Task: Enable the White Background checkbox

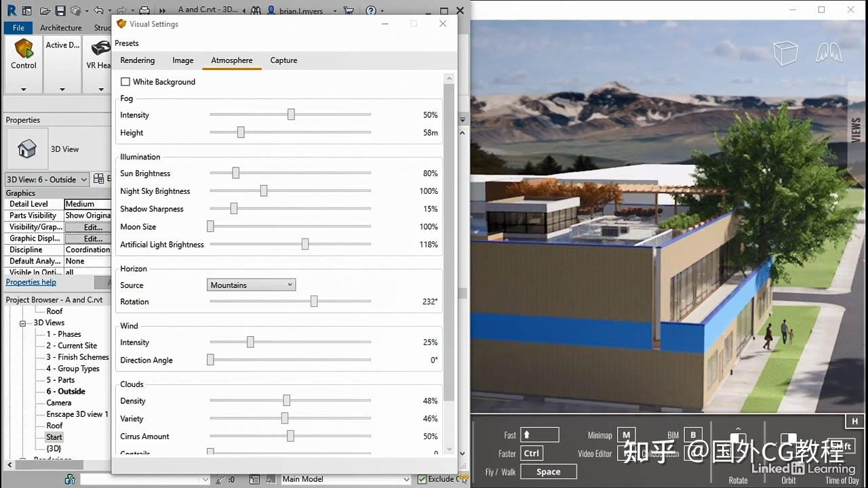Action: pos(125,82)
